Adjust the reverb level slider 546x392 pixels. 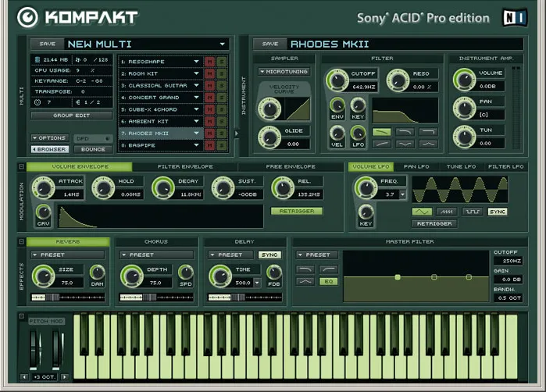[x=68, y=298]
